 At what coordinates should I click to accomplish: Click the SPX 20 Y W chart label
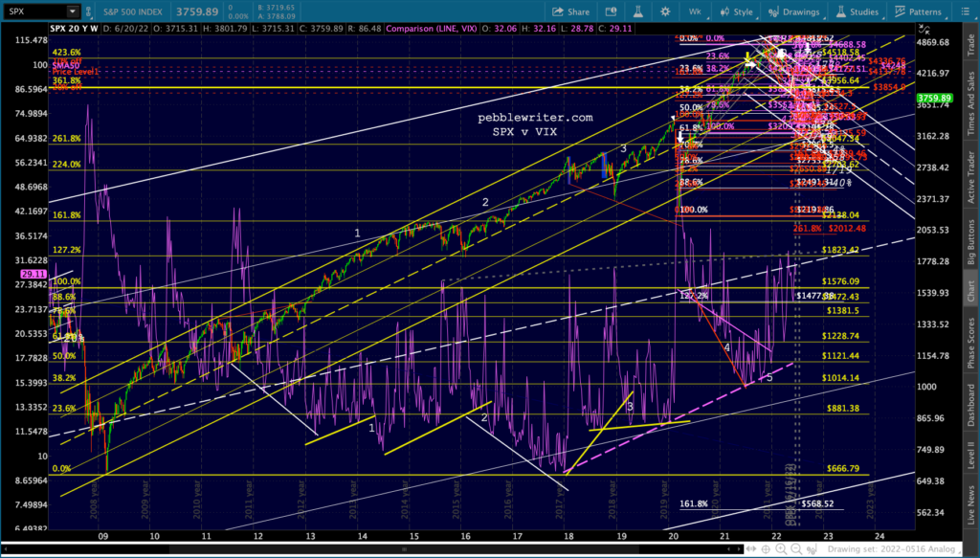click(x=74, y=29)
